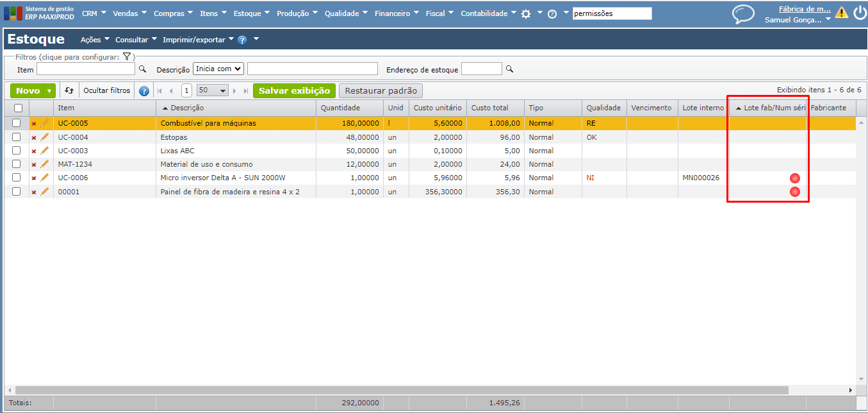Click the power logout icon
Image resolution: width=868 pixels, height=413 pixels.
859,13
